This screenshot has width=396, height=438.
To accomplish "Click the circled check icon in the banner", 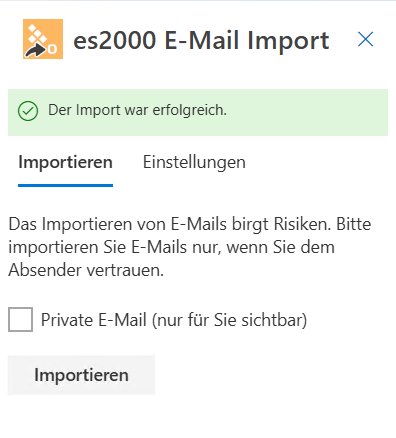I will click(28, 111).
